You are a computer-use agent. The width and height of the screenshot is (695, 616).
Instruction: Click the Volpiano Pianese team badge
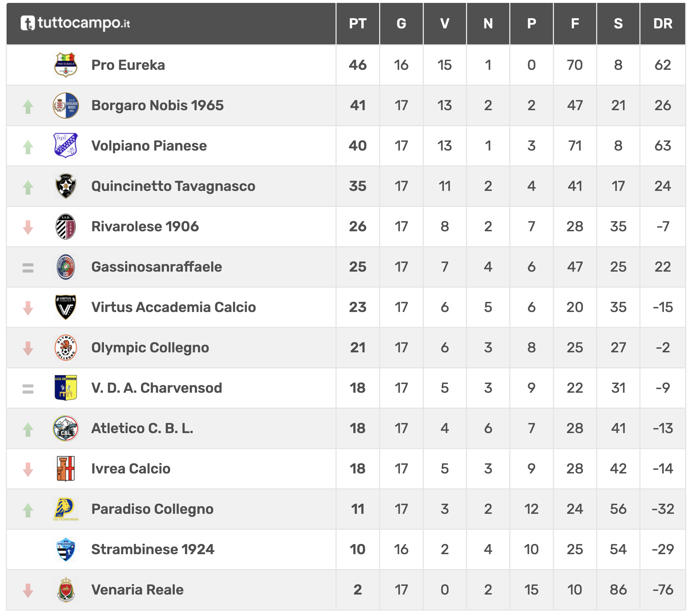[66, 146]
